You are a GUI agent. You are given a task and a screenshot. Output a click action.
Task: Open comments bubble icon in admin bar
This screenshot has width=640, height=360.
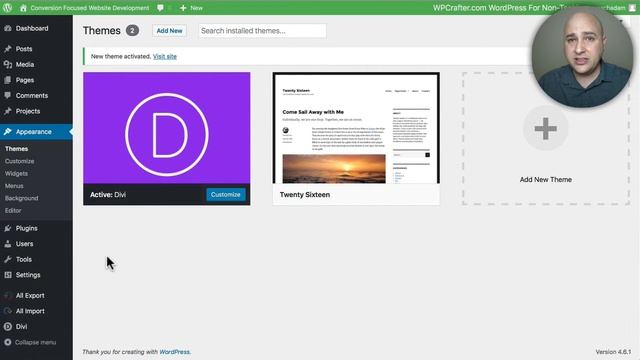click(x=160, y=8)
